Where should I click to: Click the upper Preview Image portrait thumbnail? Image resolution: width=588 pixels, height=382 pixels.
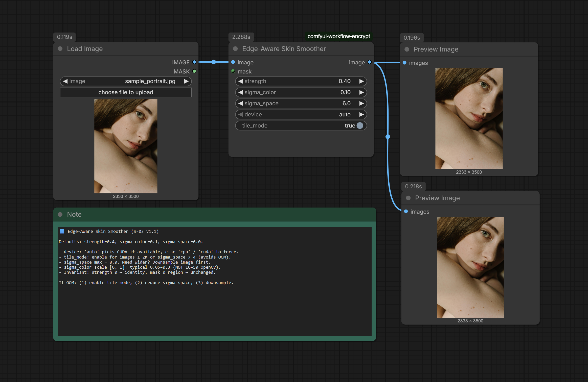(469, 118)
